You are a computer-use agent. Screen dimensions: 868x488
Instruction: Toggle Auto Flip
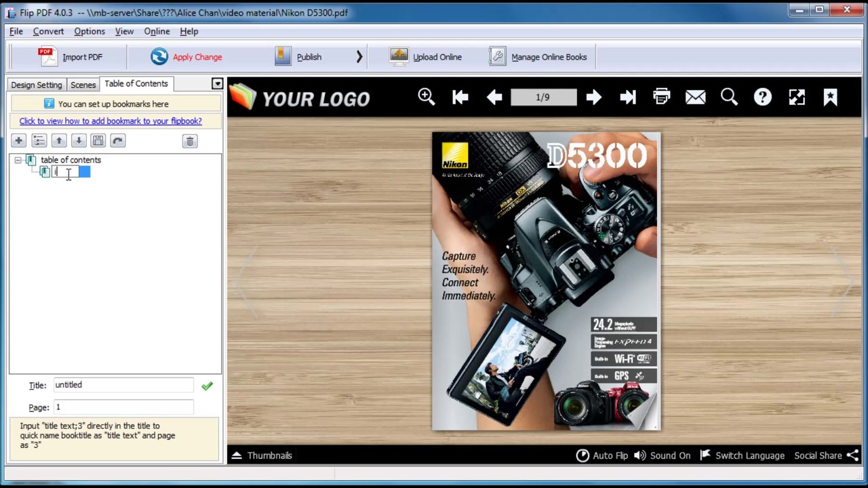602,455
